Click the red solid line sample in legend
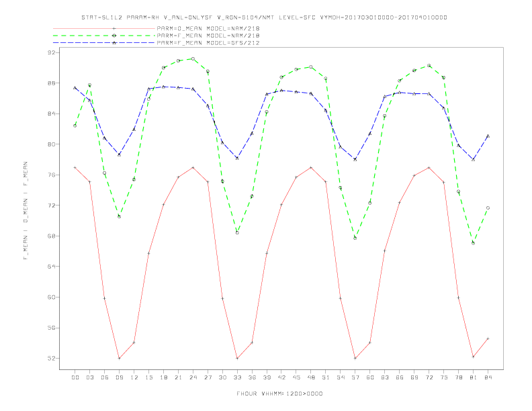Screen dimensions: 532x411 click(104, 28)
